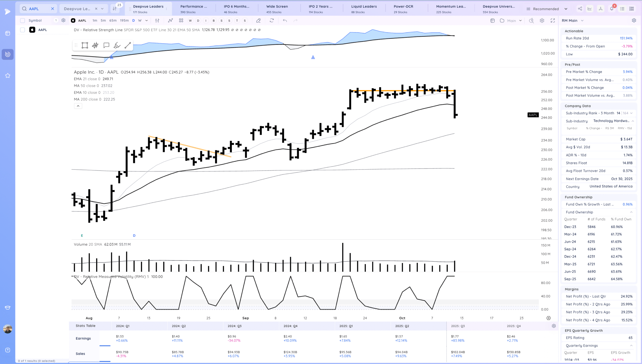Image resolution: width=642 pixels, height=364 pixels.
Task: Select the rectangle drawing tool
Action: point(85,45)
